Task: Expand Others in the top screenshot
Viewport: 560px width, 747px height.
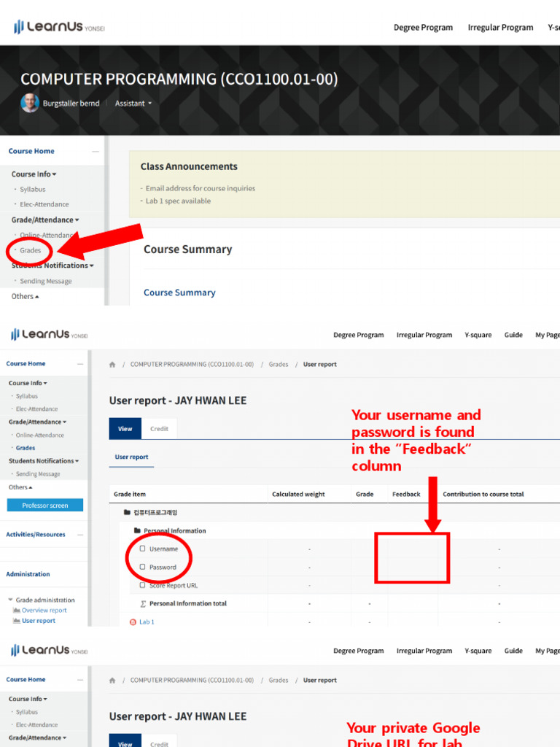Action: [x=25, y=296]
